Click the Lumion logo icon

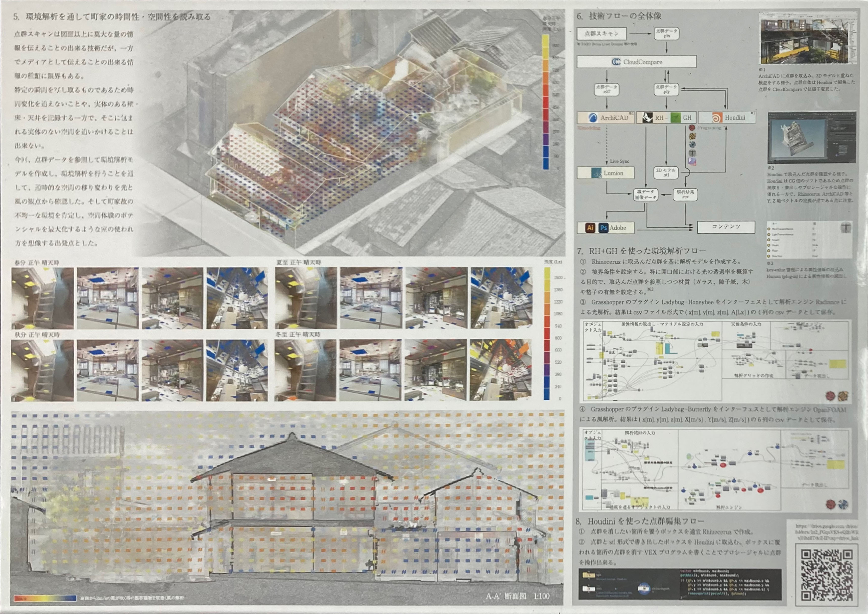coord(596,173)
